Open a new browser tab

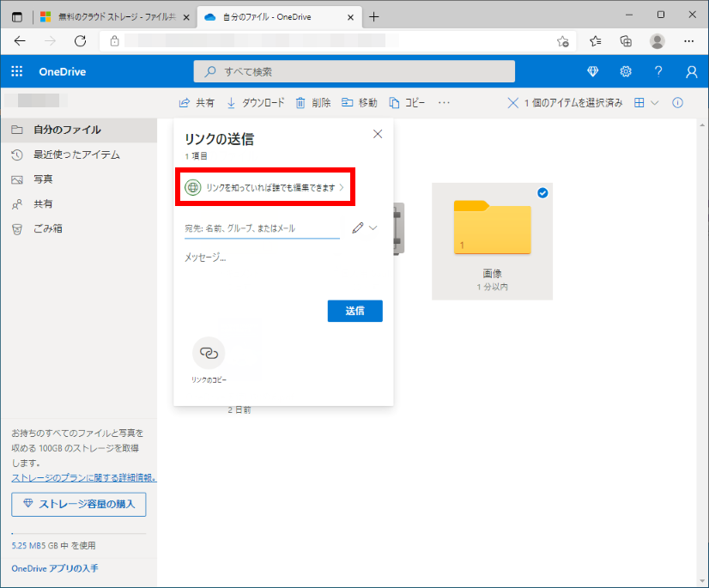pyautogui.click(x=373, y=17)
